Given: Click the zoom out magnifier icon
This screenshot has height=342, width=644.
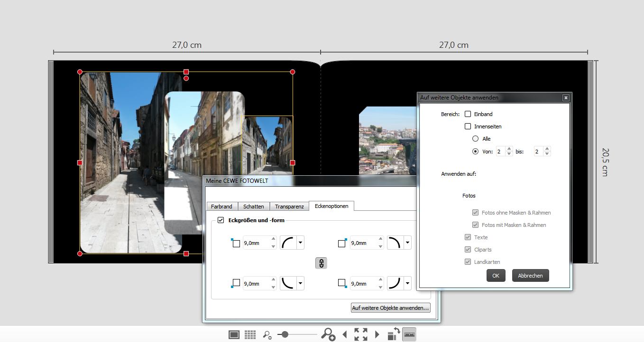Looking at the screenshot, I should 267,334.
